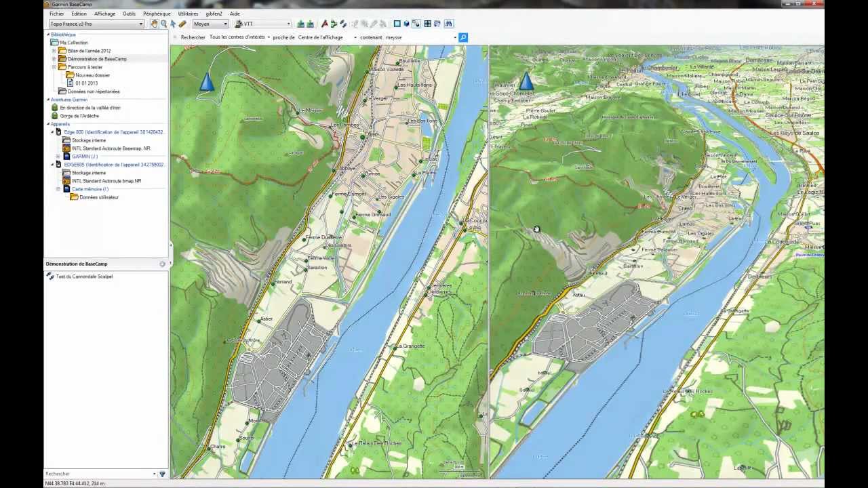Image resolution: width=868 pixels, height=488 pixels.
Task: Collapse Parcours à tester folder
Action: point(54,67)
